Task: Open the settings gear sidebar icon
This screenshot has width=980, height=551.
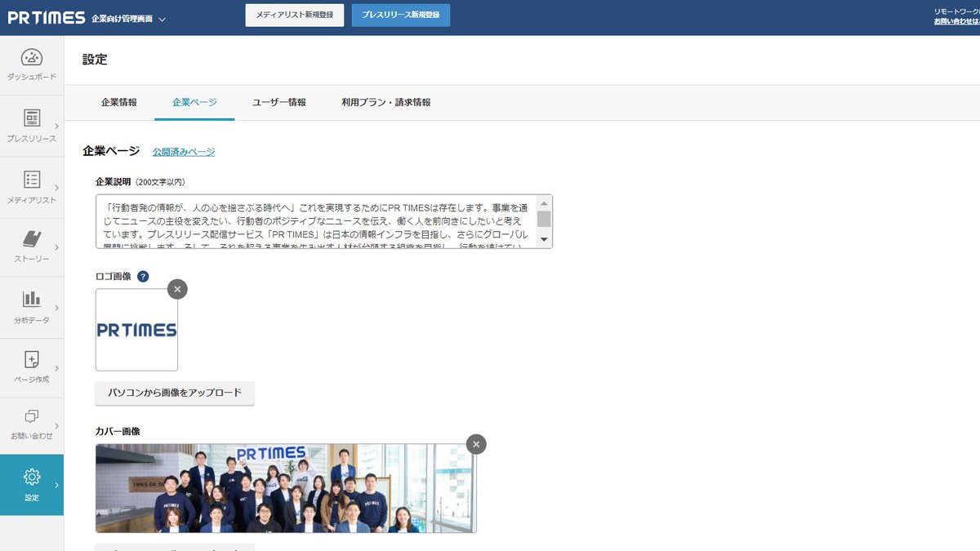Action: [31, 477]
